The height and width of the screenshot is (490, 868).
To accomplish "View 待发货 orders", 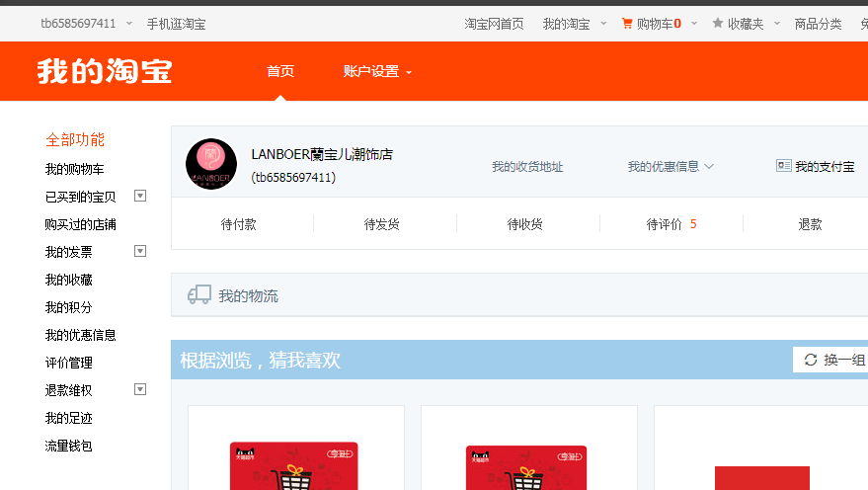I will (381, 224).
